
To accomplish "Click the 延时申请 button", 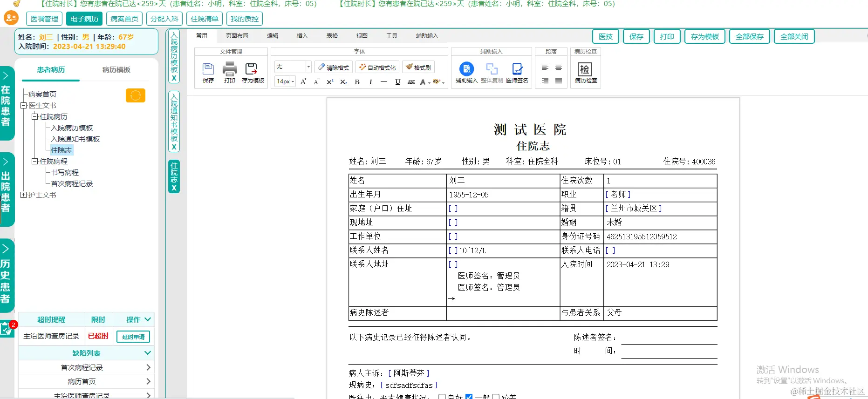I will 133,337.
